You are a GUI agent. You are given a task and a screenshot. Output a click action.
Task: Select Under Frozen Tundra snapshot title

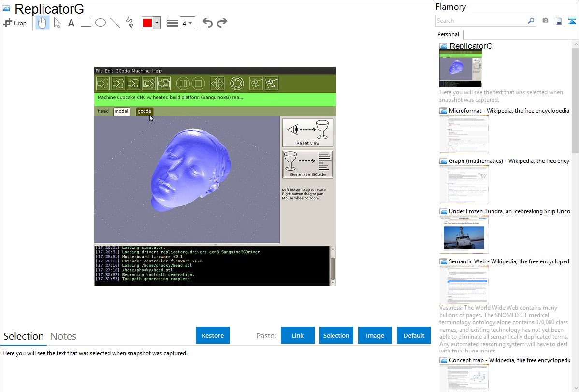509,211
